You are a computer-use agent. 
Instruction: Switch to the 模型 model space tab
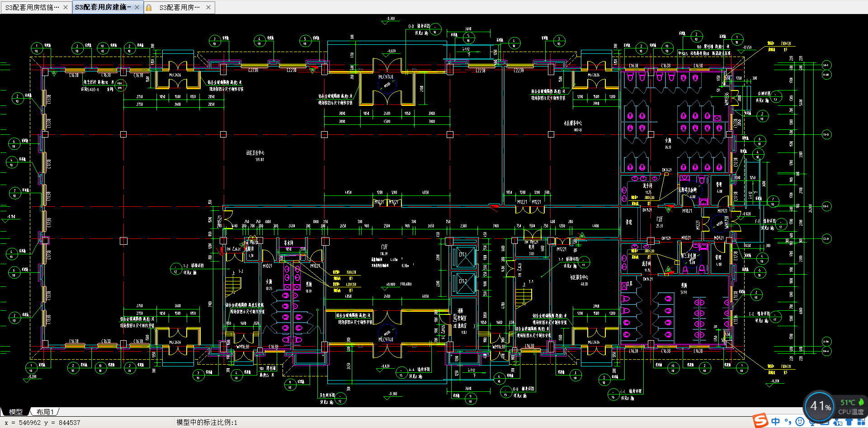(16, 412)
